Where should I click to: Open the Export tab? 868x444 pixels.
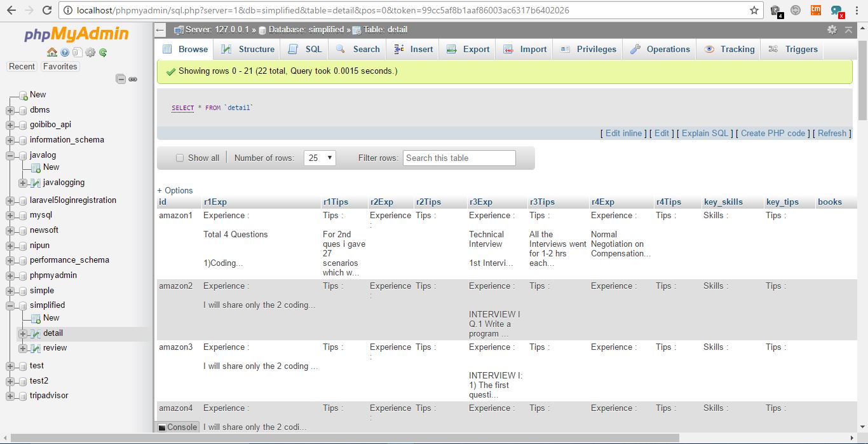pos(468,49)
